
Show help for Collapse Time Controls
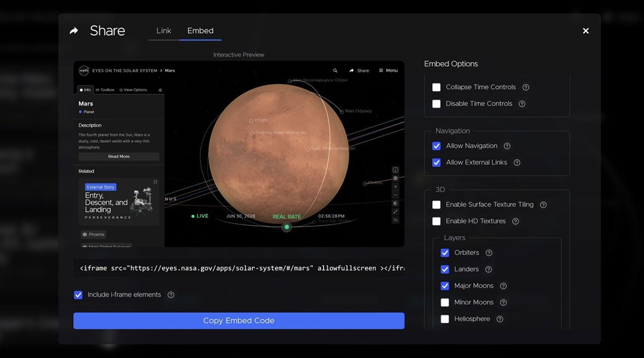(x=526, y=87)
